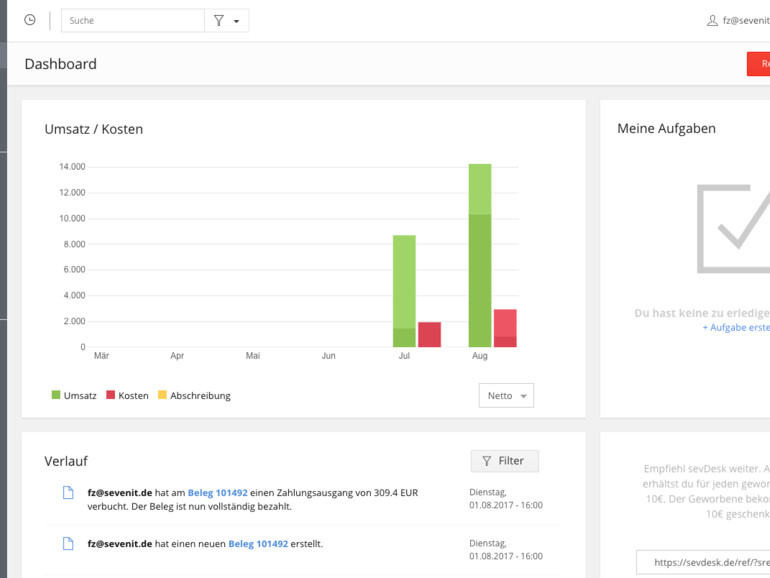The height and width of the screenshot is (578, 770).
Task: Click the Filter button in Verlauf
Action: point(505,461)
